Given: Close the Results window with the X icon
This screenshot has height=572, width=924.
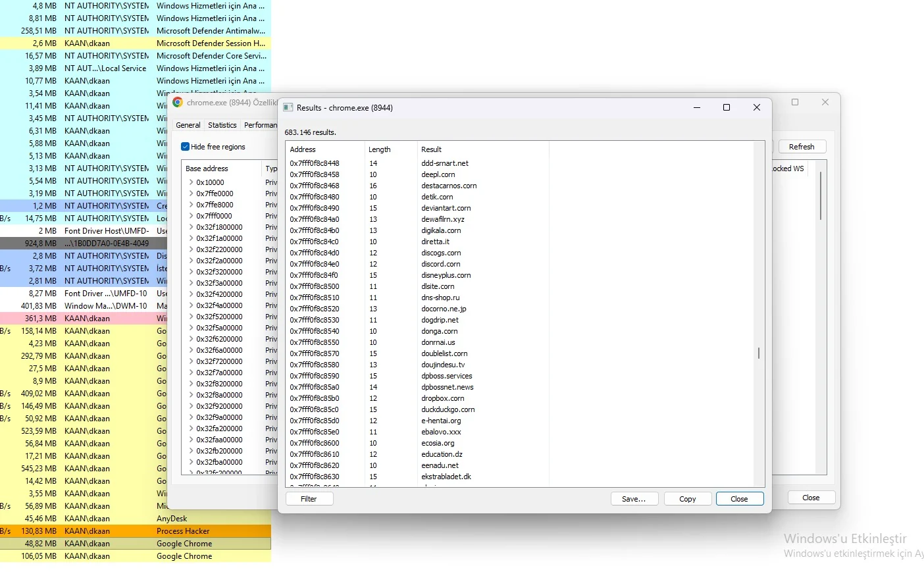Looking at the screenshot, I should pos(757,107).
